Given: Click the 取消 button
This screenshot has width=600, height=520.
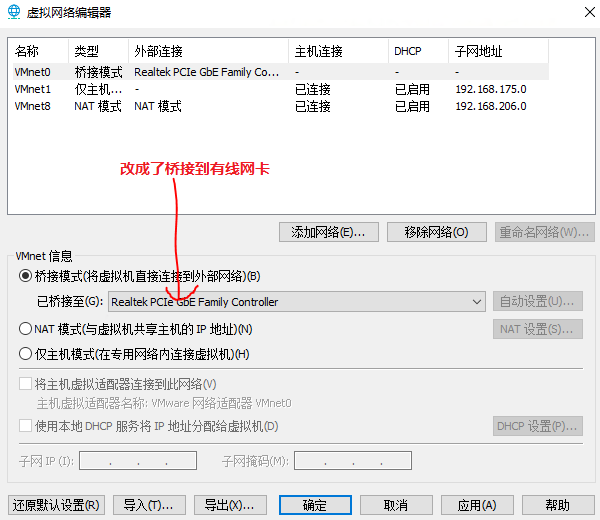Looking at the screenshot, I should pos(396,505).
